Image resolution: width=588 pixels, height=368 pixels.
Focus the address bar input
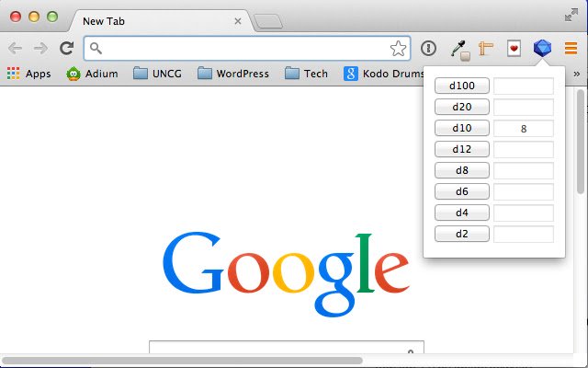point(247,49)
